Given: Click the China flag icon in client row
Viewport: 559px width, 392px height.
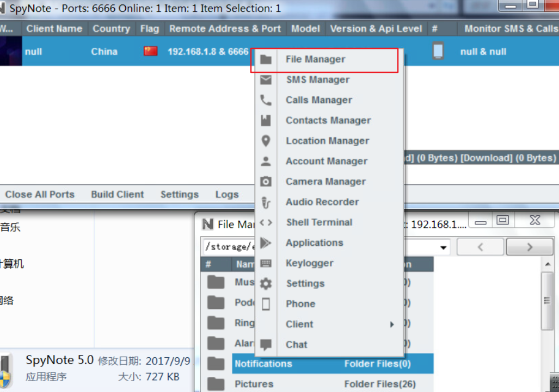Looking at the screenshot, I should coord(150,51).
